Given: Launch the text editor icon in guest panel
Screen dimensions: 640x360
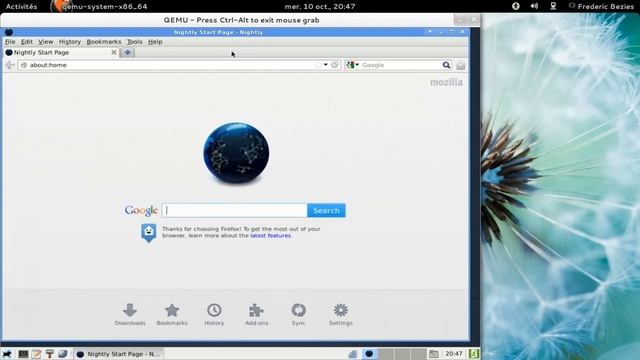Looking at the screenshot, I should tap(36, 354).
